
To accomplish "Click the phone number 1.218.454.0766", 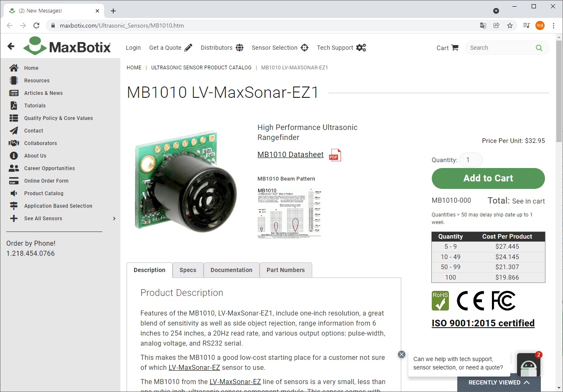I will [x=31, y=253].
